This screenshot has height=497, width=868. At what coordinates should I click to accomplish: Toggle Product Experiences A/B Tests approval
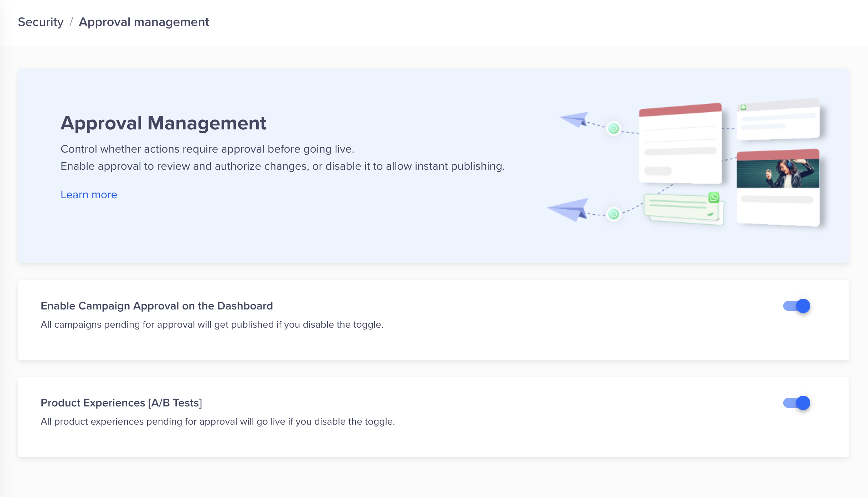click(796, 403)
